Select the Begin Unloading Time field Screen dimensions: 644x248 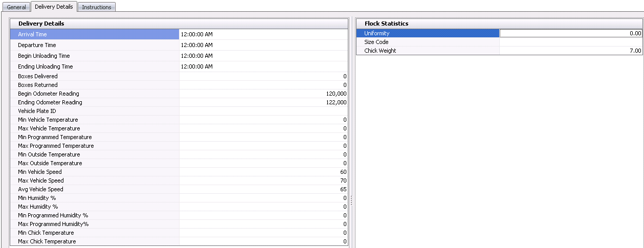tap(263, 56)
